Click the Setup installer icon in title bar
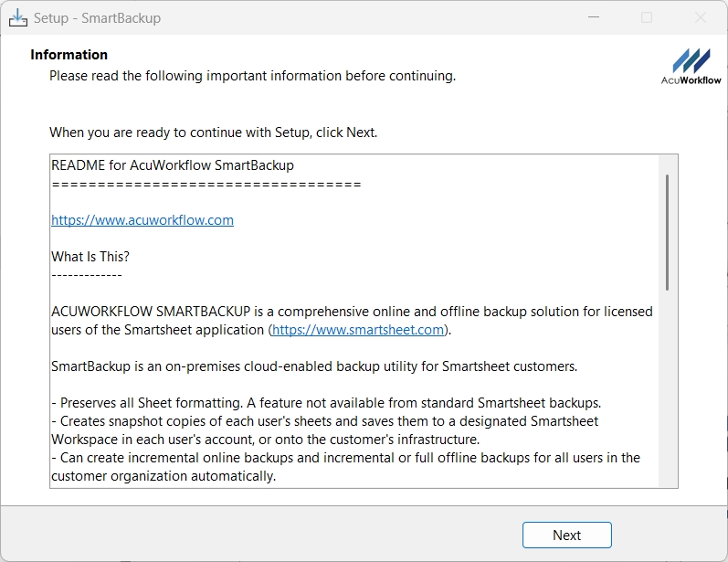This screenshot has height=562, width=728. (18, 18)
